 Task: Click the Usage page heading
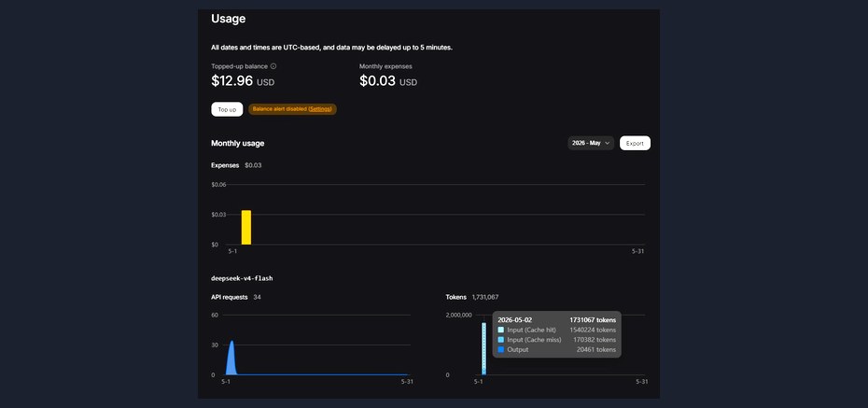(228, 19)
